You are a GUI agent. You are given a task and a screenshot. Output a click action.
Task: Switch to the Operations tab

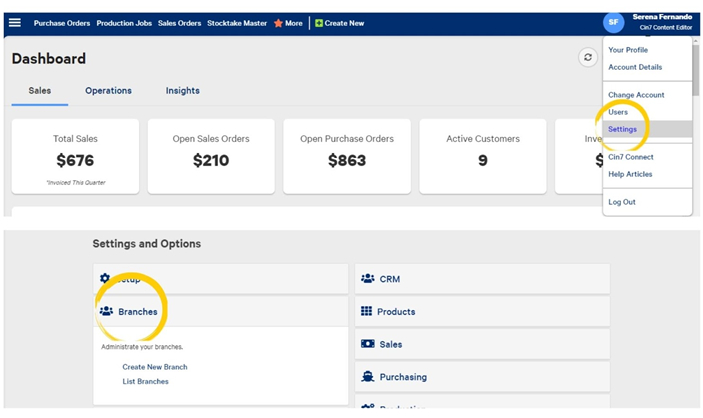pos(108,91)
